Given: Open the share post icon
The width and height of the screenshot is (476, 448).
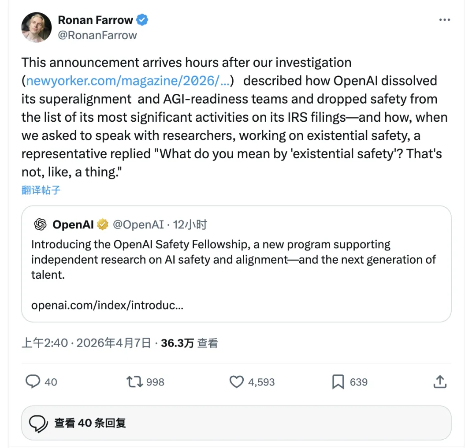Looking at the screenshot, I should 440,381.
